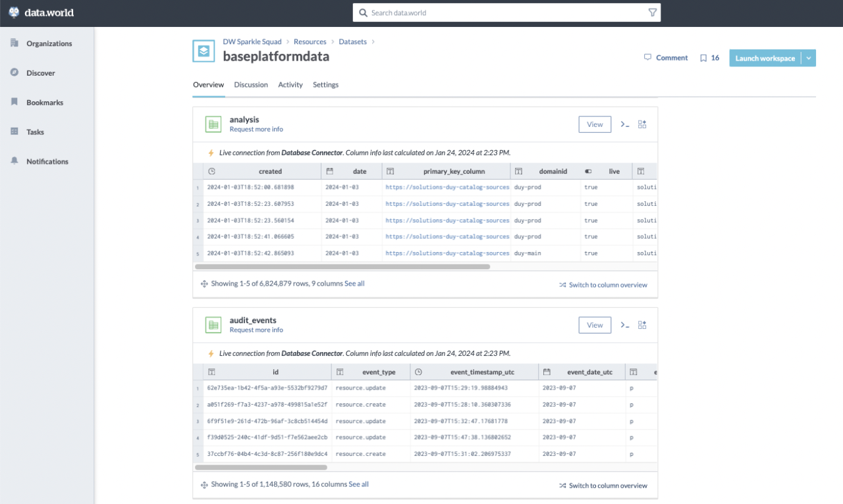
Task: Click the search magnifier icon
Action: (x=363, y=13)
